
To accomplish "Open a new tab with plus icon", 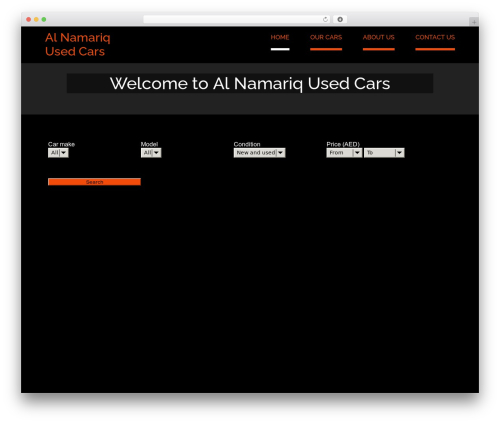I will 474,22.
